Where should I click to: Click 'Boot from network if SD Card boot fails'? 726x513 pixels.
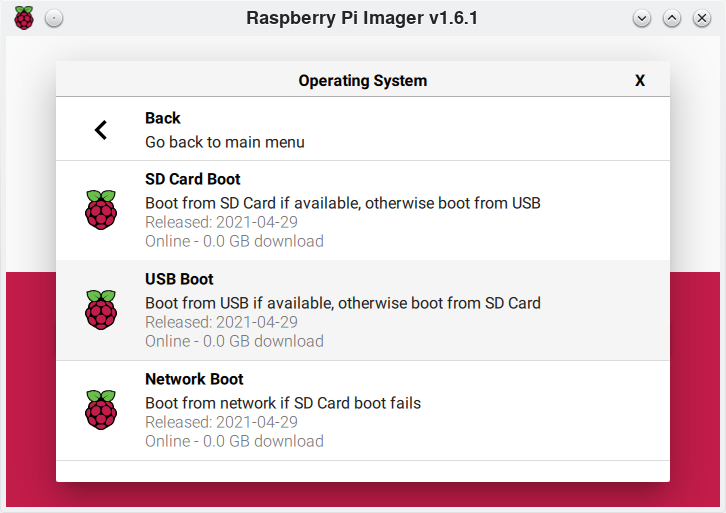click(x=283, y=403)
